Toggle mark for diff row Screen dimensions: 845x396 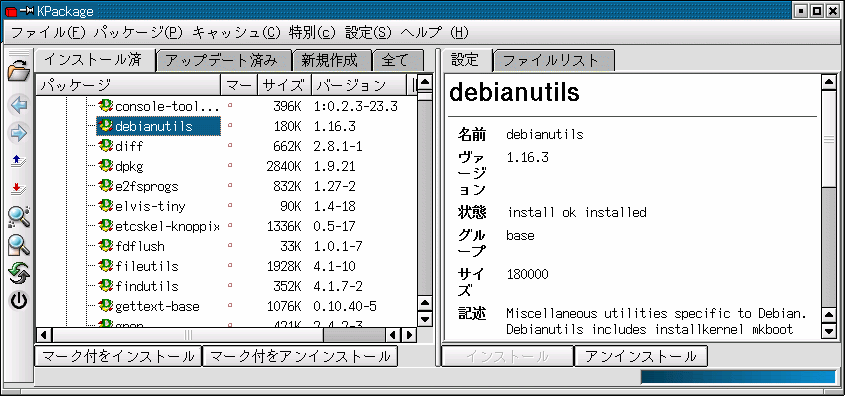pyautogui.click(x=230, y=145)
